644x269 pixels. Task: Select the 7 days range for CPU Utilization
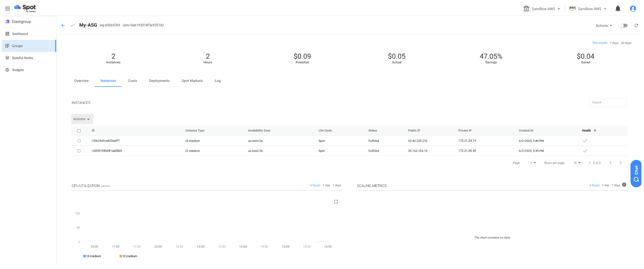[336, 186]
